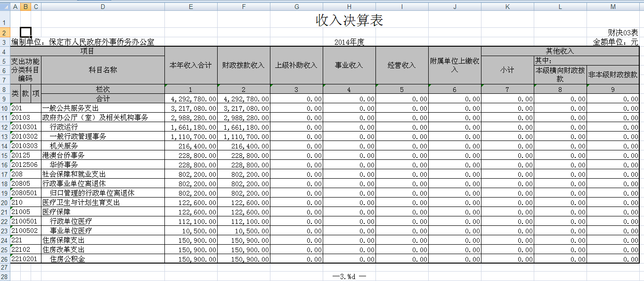Click the column G header
The image size is (644, 281).
pos(296,7)
